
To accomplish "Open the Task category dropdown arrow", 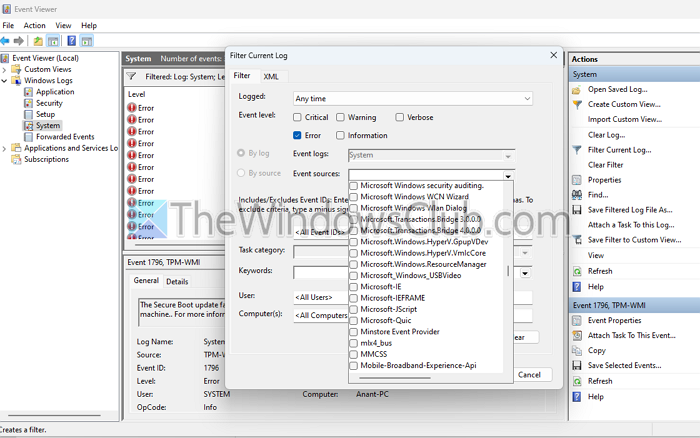I will 525,253.
